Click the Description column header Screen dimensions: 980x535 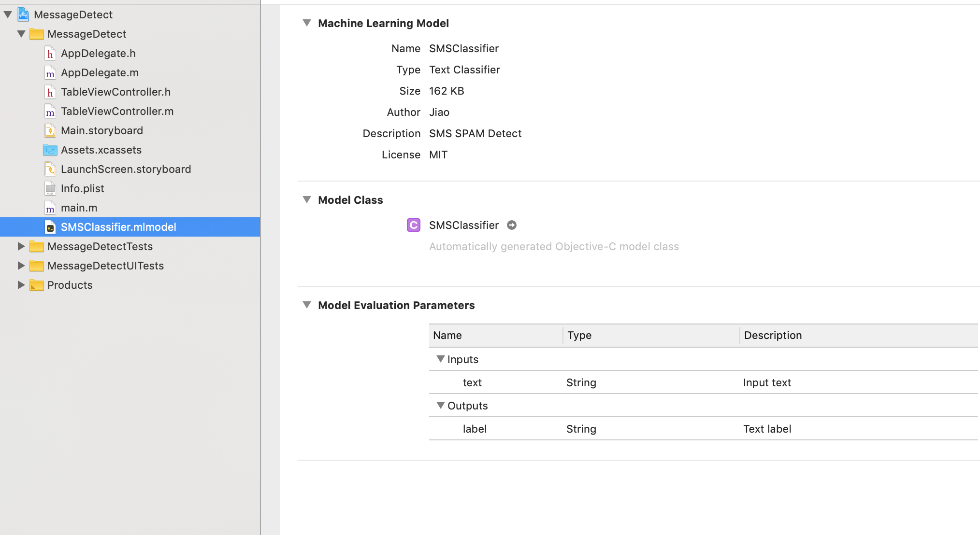859,335
